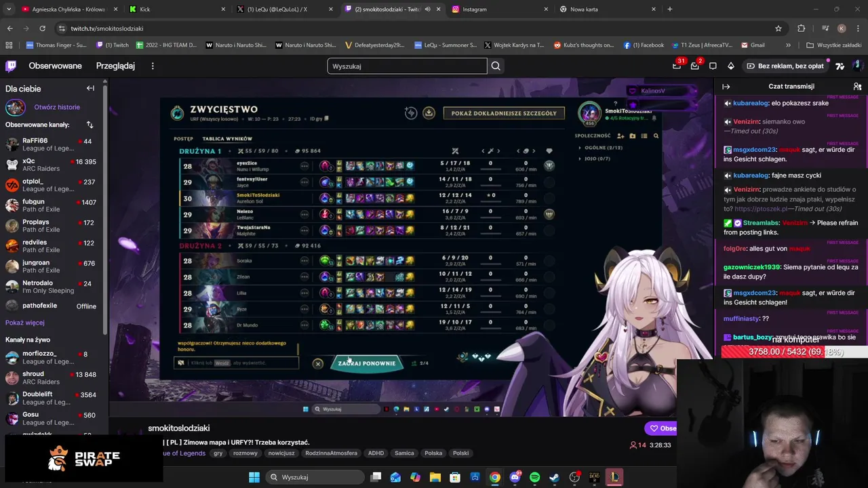Mute the smokitoslodziaki tab audio icon
868x488 pixels.
tap(427, 9)
